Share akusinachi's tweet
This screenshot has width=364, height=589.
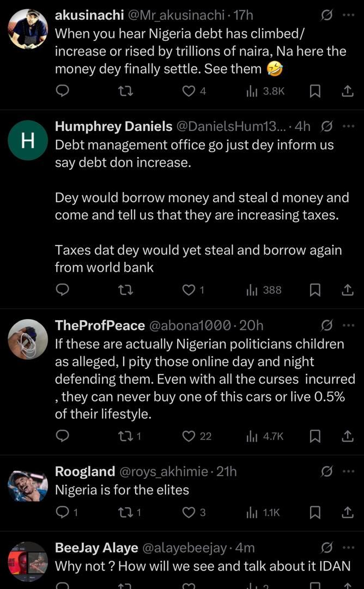tap(347, 91)
